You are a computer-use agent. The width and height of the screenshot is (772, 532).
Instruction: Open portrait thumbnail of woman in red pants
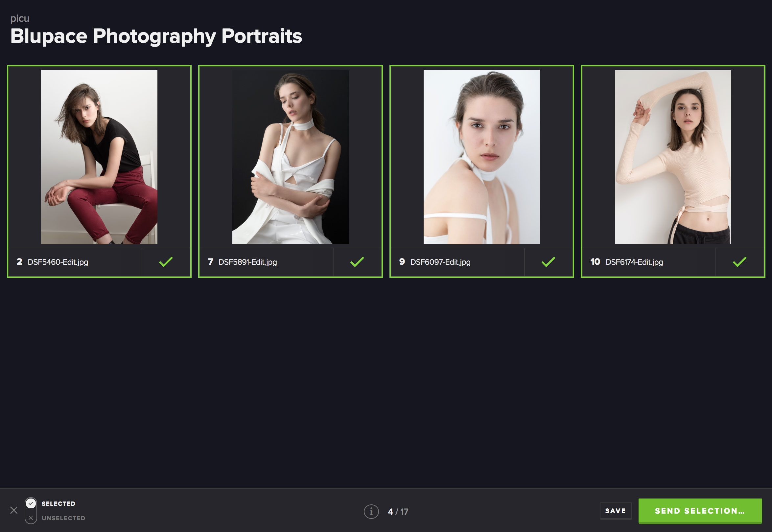99,157
